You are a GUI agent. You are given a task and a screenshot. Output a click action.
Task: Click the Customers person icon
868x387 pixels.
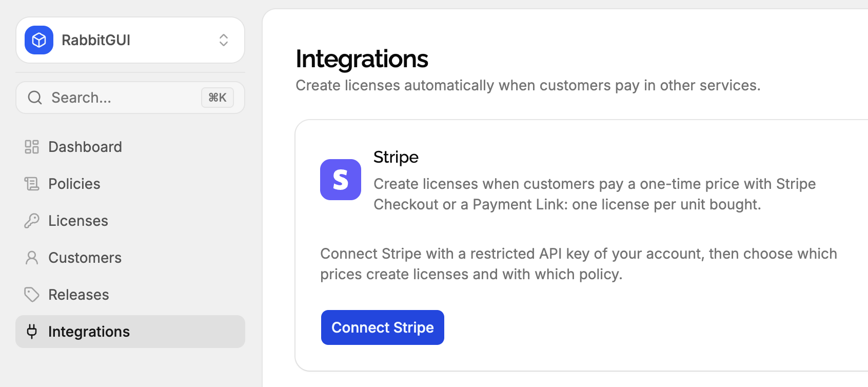click(32, 258)
